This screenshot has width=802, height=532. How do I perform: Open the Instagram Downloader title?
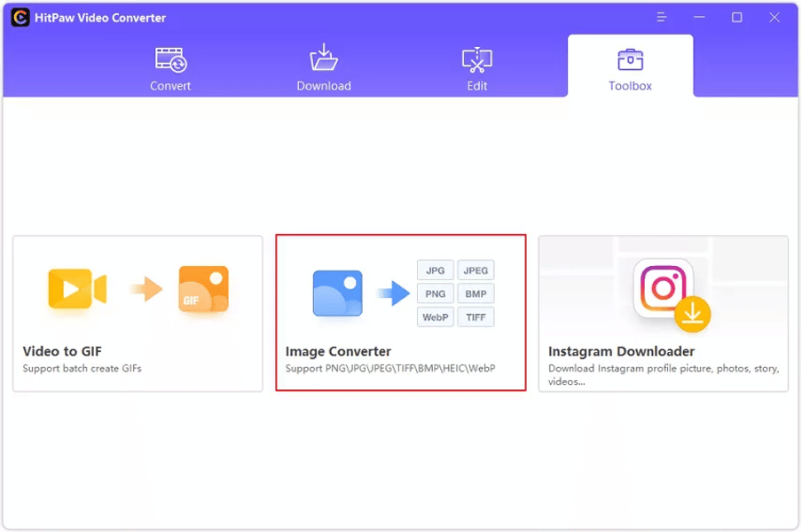(621, 351)
